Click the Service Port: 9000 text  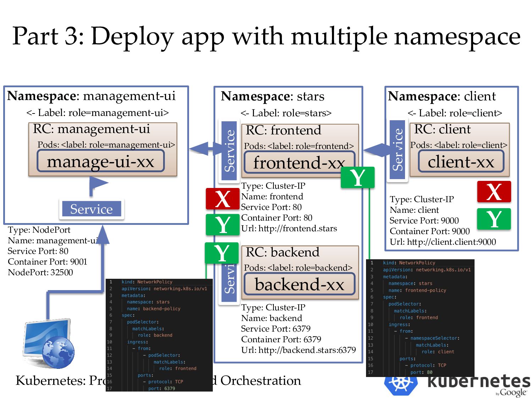424,221
